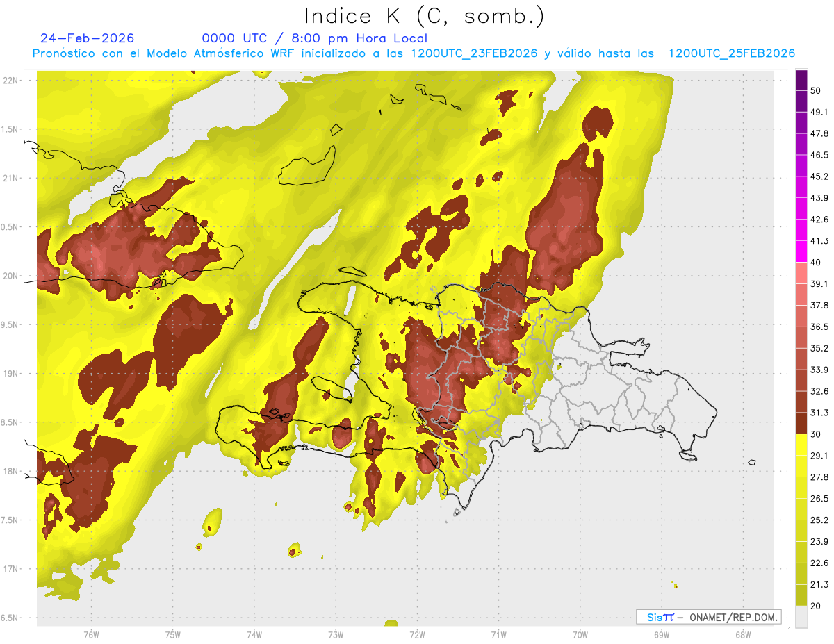Click the "71W" longitude label
Viewport: 834px width, 644px height.
(x=498, y=635)
